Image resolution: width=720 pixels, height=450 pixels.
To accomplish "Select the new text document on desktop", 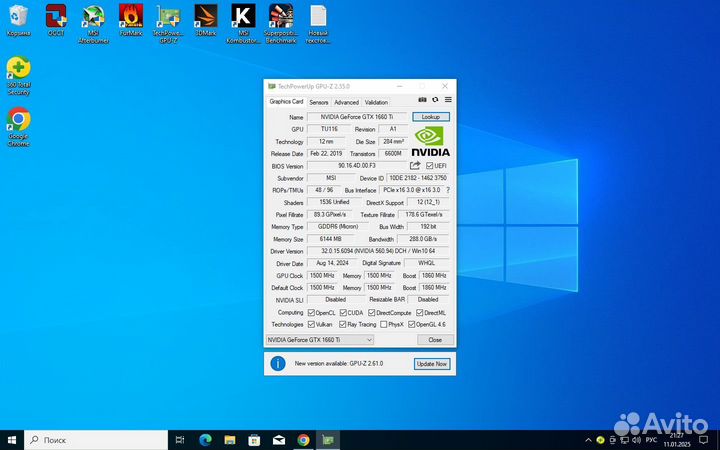I will (x=318, y=24).
